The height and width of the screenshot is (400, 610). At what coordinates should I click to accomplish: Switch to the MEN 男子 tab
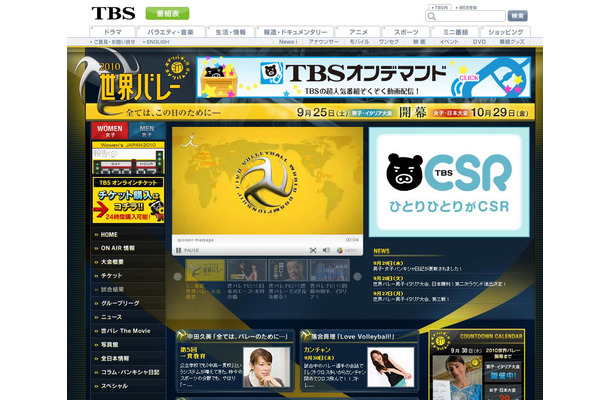point(147,131)
